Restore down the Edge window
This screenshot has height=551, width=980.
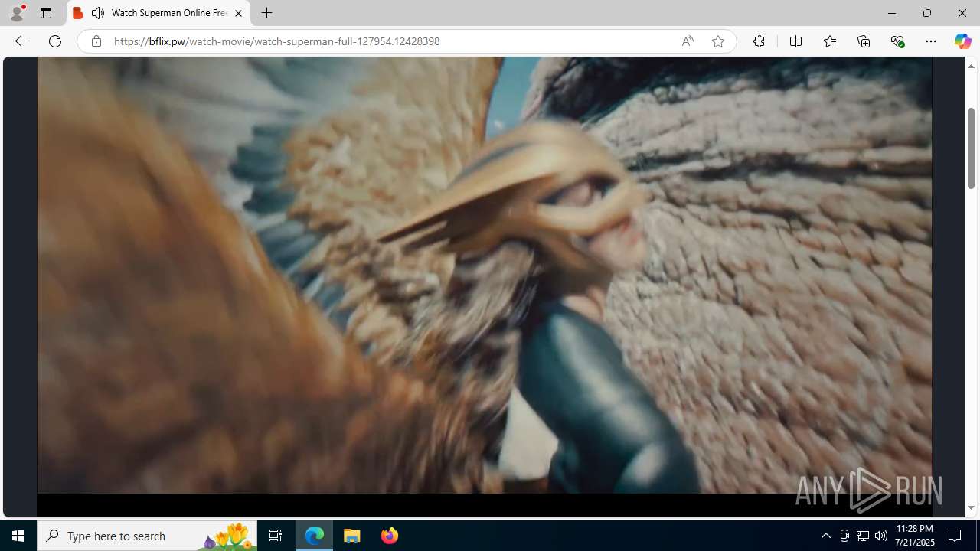click(926, 13)
